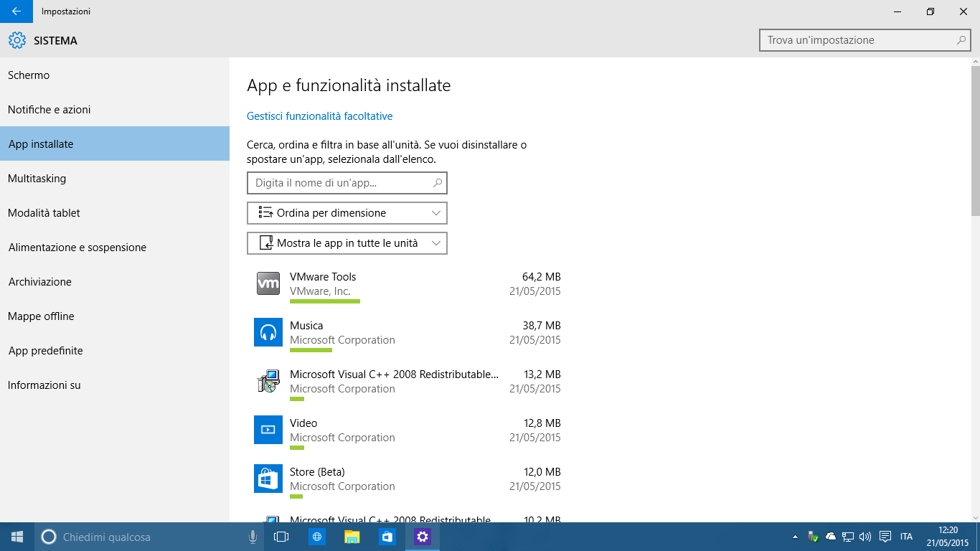Click the safely remove hardware USB icon
Image resolution: width=980 pixels, height=551 pixels.
pos(813,537)
